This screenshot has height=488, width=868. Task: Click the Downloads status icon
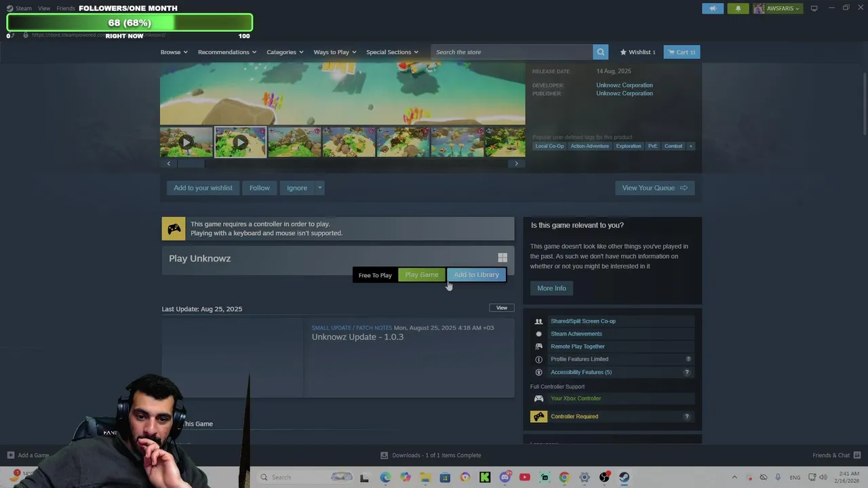tap(384, 455)
